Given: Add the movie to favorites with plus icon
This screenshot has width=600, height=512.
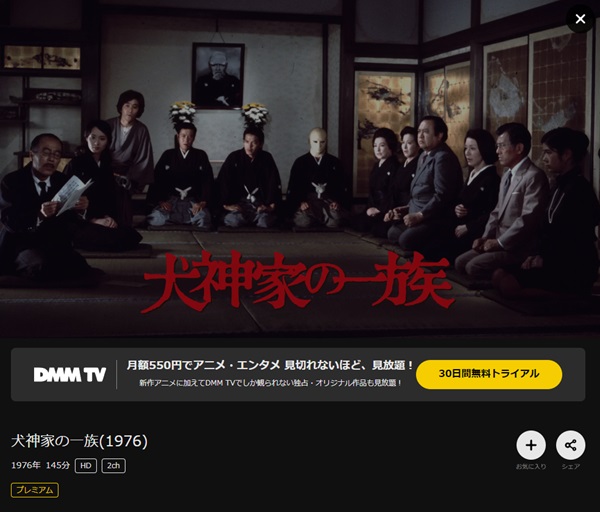Looking at the screenshot, I should coord(531,445).
